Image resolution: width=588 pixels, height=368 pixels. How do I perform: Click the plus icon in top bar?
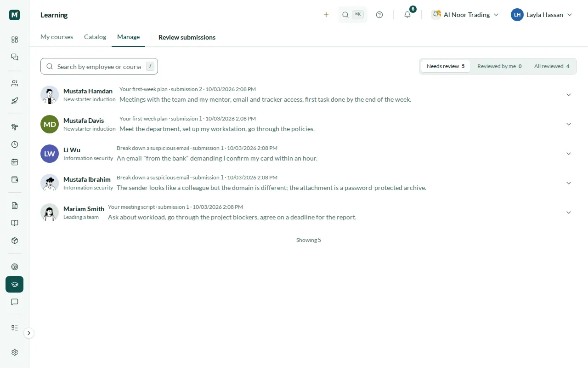coord(326,15)
